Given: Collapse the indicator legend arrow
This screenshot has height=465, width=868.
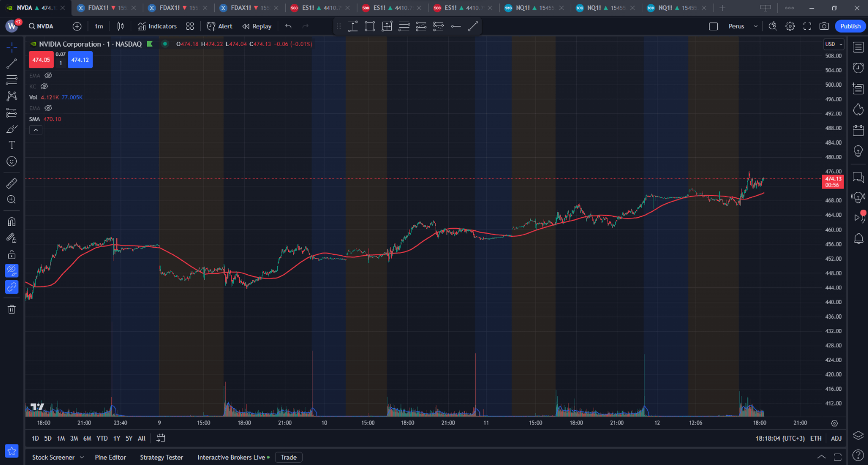Looking at the screenshot, I should 35,130.
